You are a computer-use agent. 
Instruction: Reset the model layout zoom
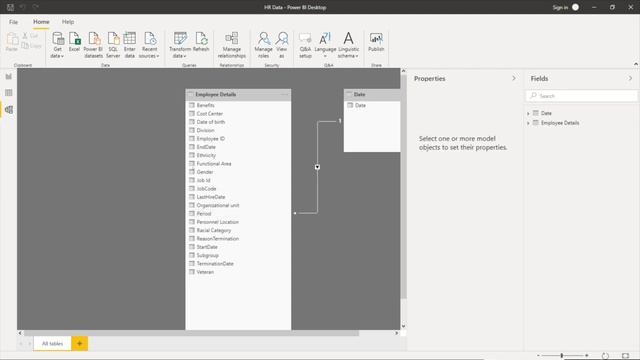(605, 356)
